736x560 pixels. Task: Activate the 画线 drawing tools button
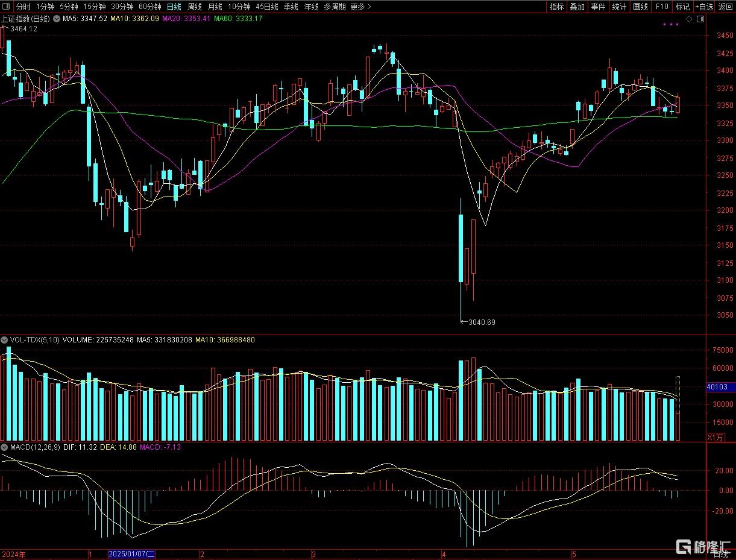point(640,7)
